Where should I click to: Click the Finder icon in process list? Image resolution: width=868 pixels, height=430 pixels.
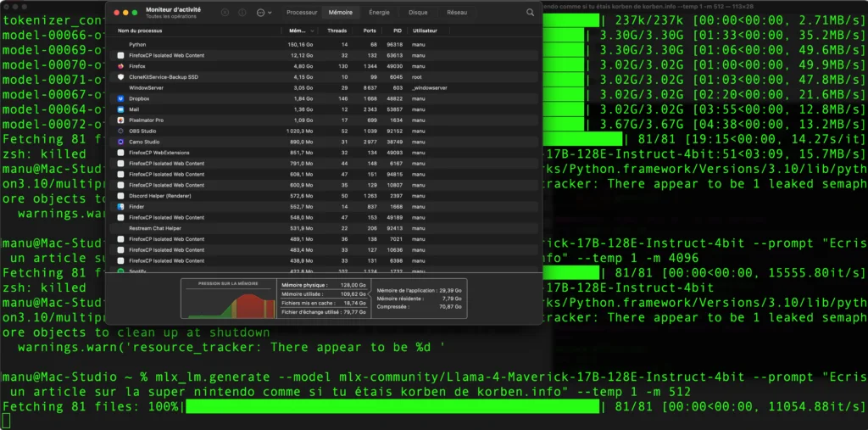pos(120,207)
